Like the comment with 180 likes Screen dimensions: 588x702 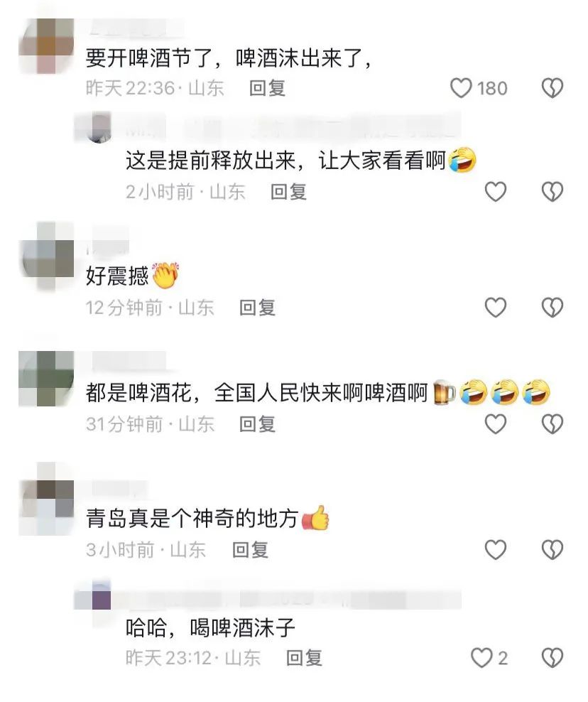pyautogui.click(x=461, y=88)
